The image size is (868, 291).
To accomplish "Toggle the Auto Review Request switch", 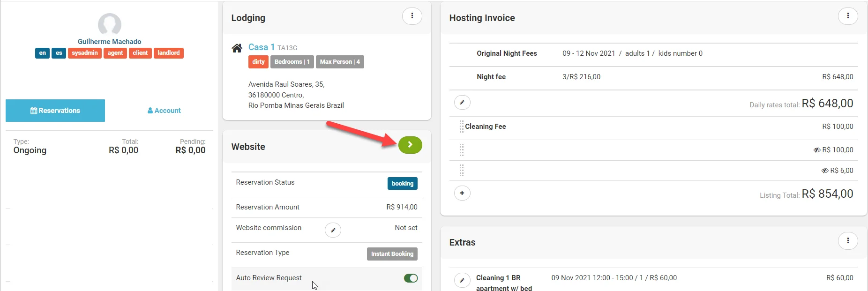I will point(411,278).
